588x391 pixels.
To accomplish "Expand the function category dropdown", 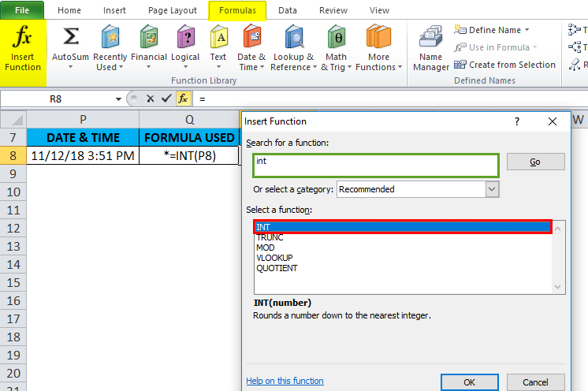I will (x=492, y=189).
